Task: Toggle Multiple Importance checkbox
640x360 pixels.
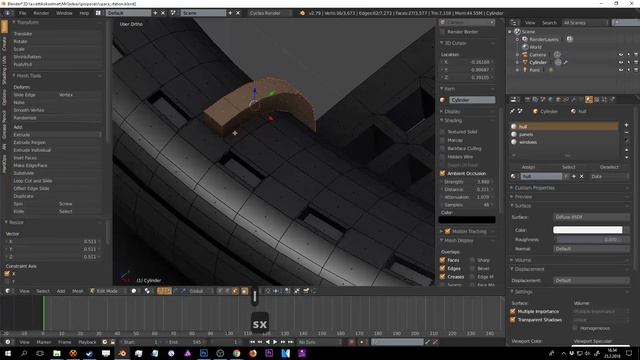Action: (513, 311)
